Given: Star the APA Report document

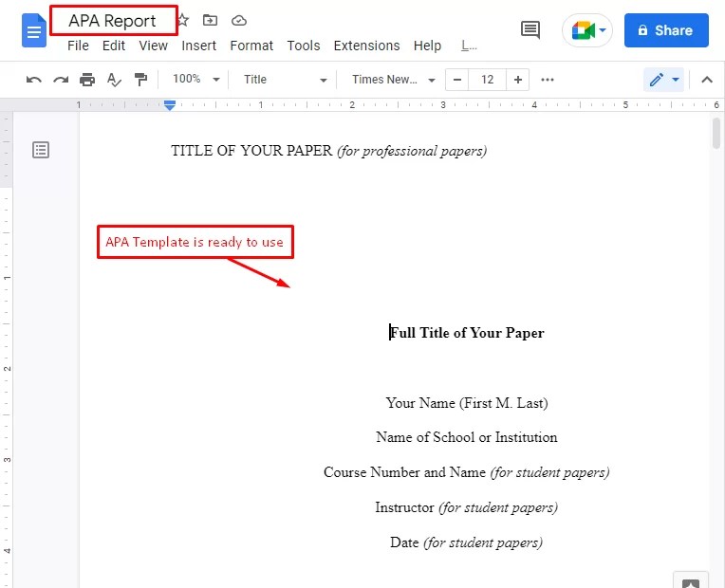Looking at the screenshot, I should pos(183,20).
